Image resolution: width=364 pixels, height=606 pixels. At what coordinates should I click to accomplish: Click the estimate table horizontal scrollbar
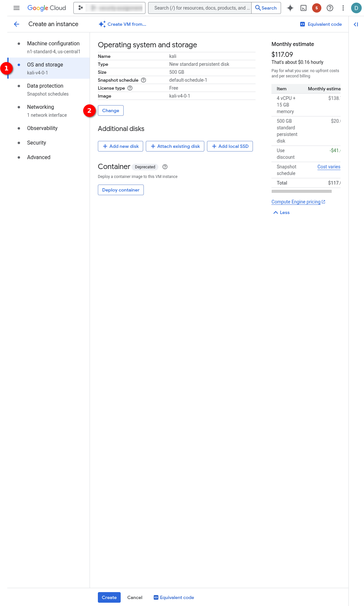coord(302,191)
